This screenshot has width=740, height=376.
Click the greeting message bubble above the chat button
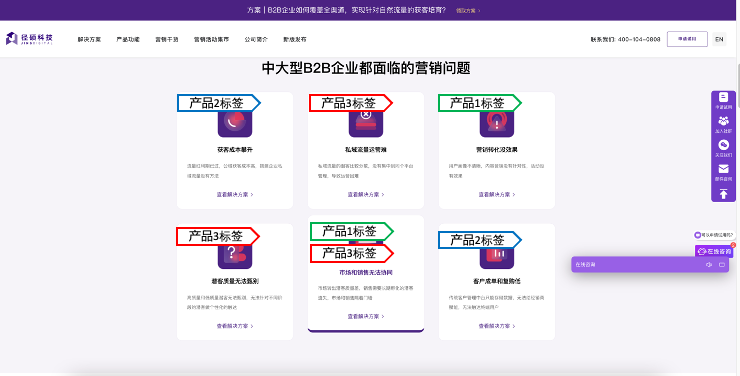click(714, 234)
